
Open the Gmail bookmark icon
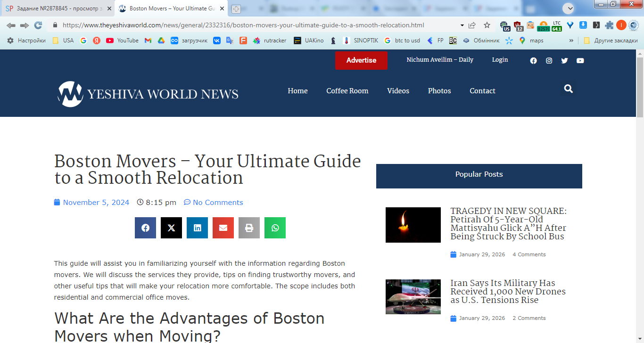148,41
